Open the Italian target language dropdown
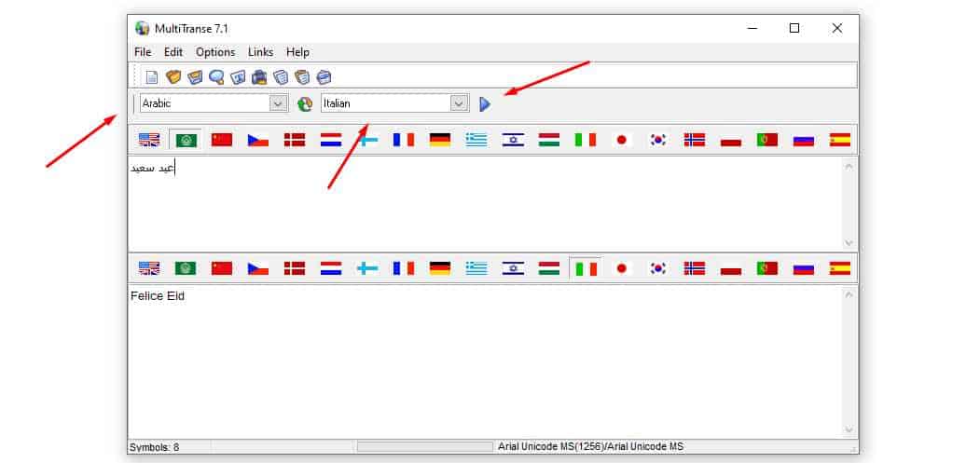Image resolution: width=980 pixels, height=463 pixels. coord(460,103)
